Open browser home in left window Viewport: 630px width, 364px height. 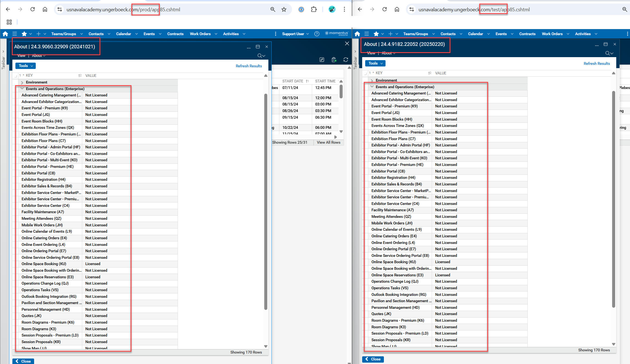(x=45, y=9)
